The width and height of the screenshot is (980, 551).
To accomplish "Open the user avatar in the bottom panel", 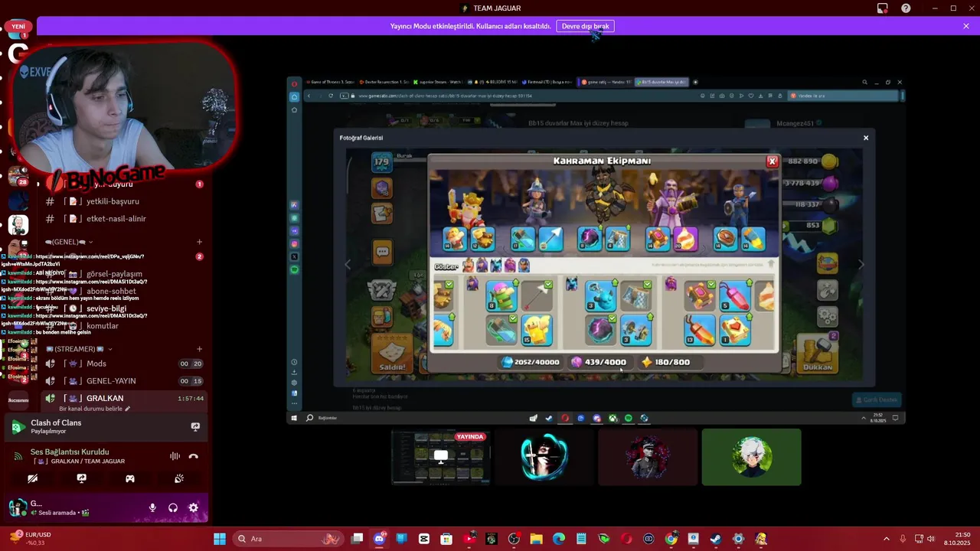I will click(18, 507).
